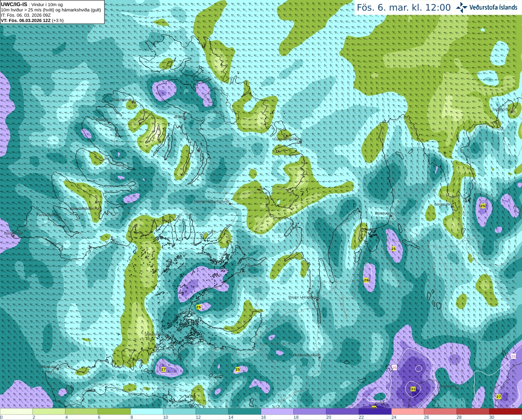Pick the light teal 10–12 legend swatch
This screenshot has height=420, width=522.
click(179, 411)
